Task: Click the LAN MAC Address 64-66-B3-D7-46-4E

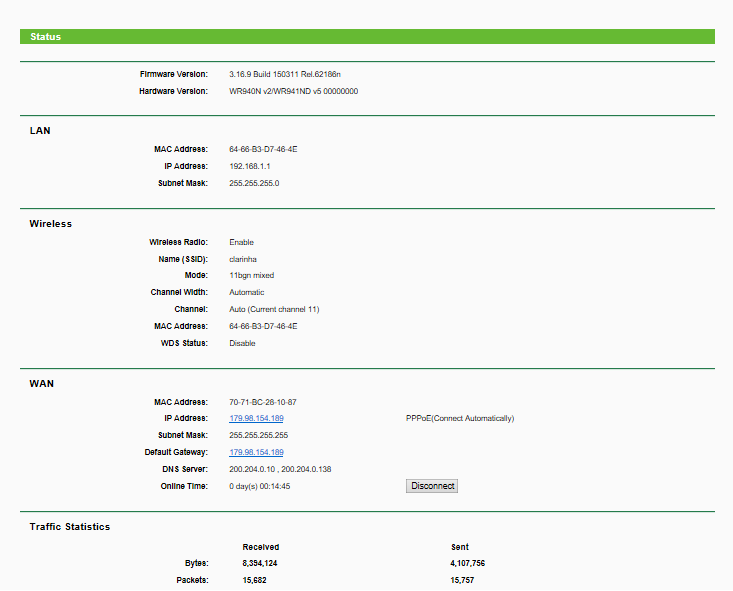Action: pyautogui.click(x=263, y=149)
